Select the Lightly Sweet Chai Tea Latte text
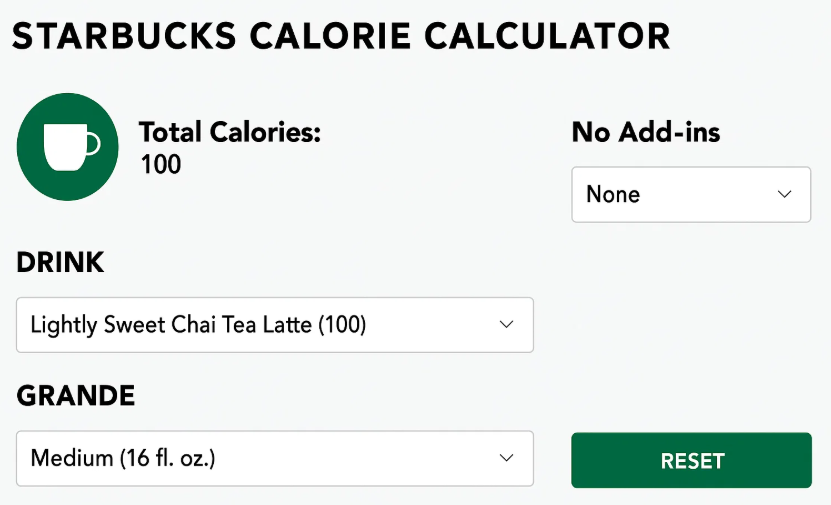The height and width of the screenshot is (505, 831). [198, 325]
